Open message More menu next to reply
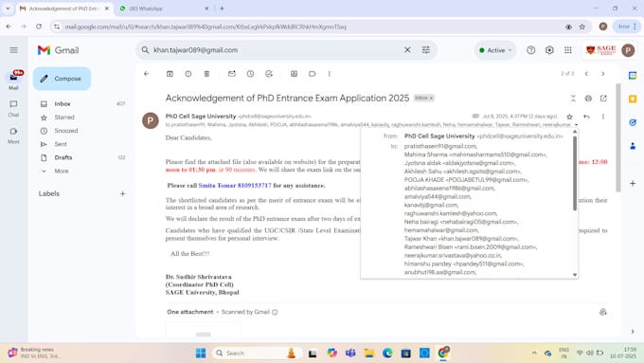644x363 pixels. click(603, 117)
